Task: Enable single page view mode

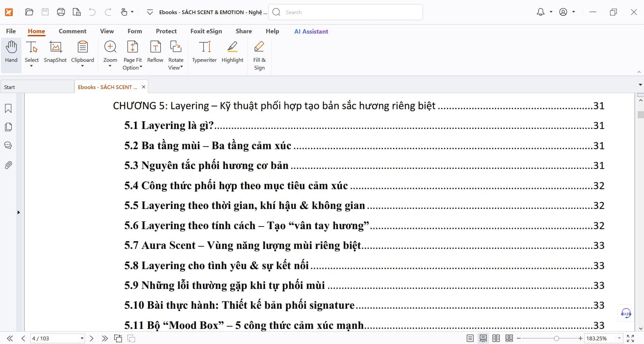Action: pyautogui.click(x=470, y=338)
